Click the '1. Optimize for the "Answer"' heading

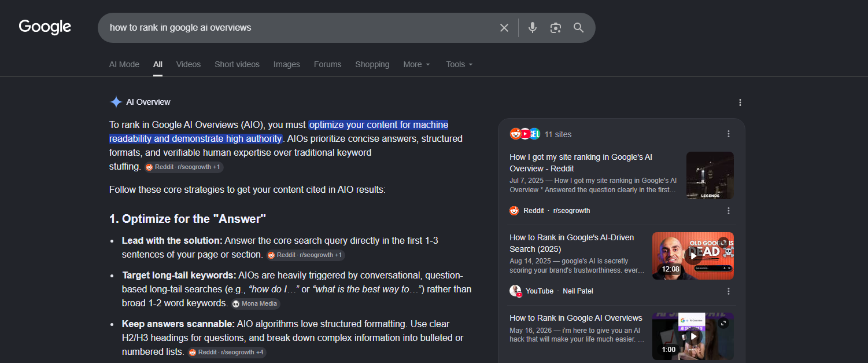[188, 219]
